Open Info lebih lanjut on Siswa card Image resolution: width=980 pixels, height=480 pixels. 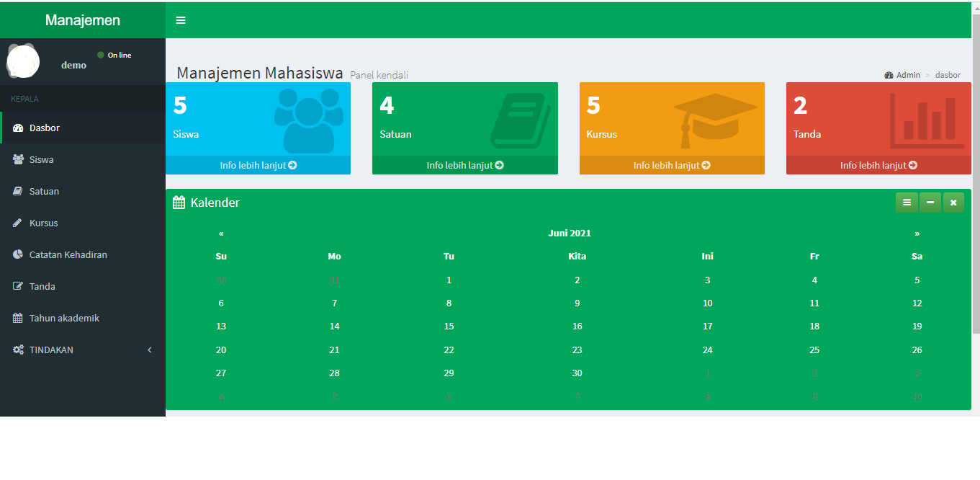tap(258, 164)
